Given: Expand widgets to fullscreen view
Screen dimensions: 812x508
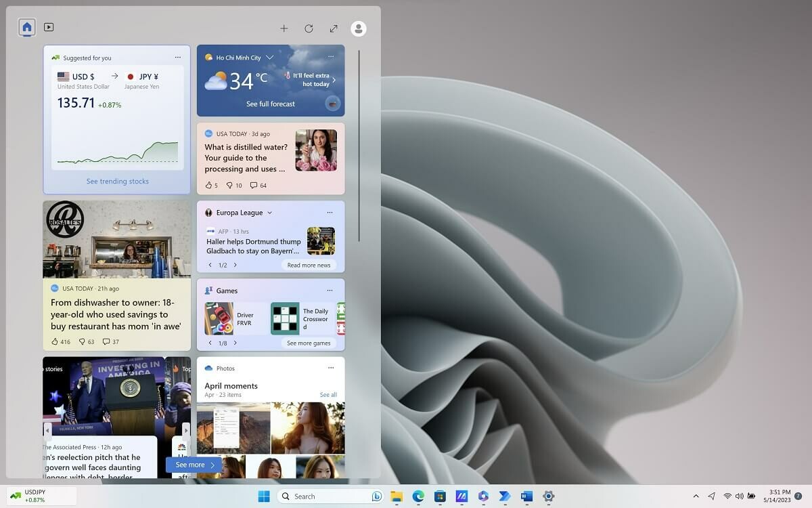Looking at the screenshot, I should pyautogui.click(x=334, y=28).
